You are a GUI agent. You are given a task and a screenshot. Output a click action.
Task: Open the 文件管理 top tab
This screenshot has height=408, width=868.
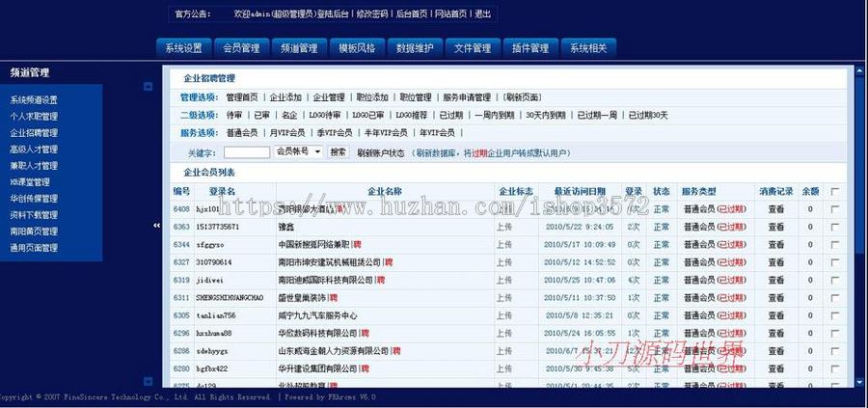pos(473,48)
